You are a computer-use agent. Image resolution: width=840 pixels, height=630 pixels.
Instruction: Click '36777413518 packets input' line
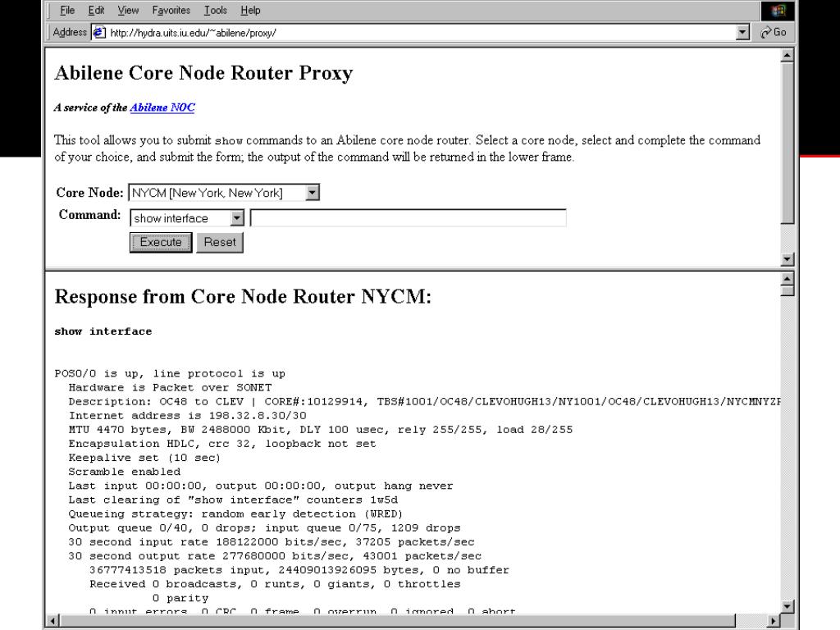(299, 570)
